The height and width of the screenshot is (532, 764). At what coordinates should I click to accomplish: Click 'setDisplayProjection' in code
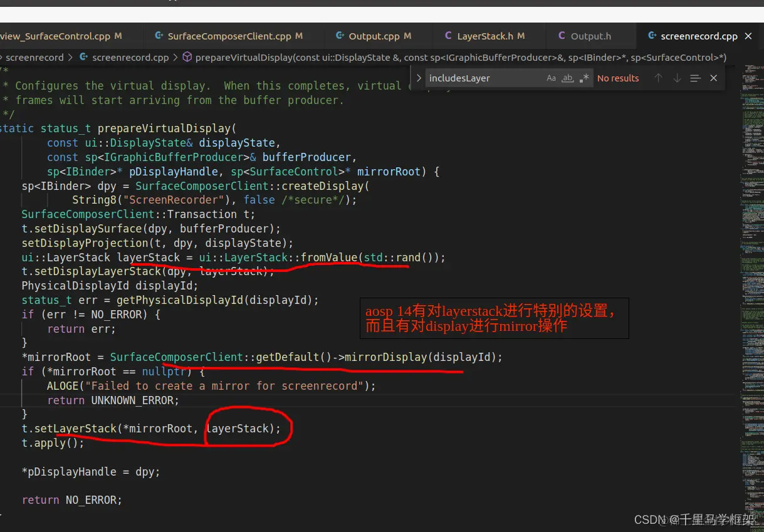85,243
